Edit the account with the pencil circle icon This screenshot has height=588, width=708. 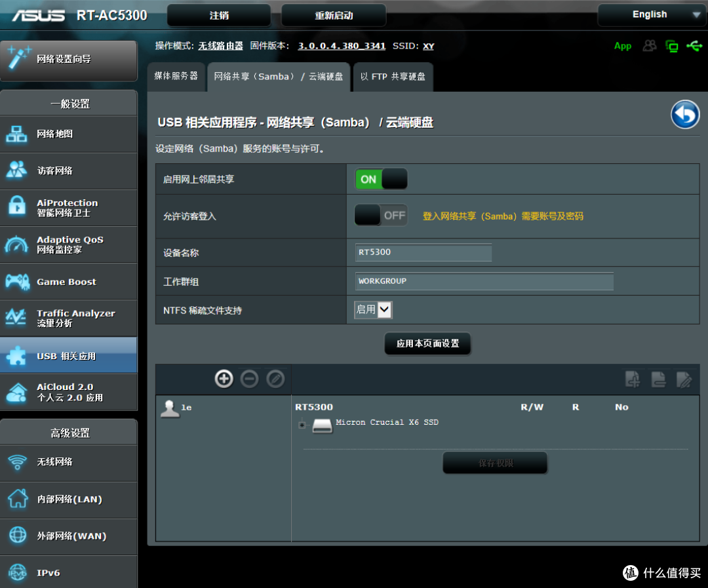point(275,379)
